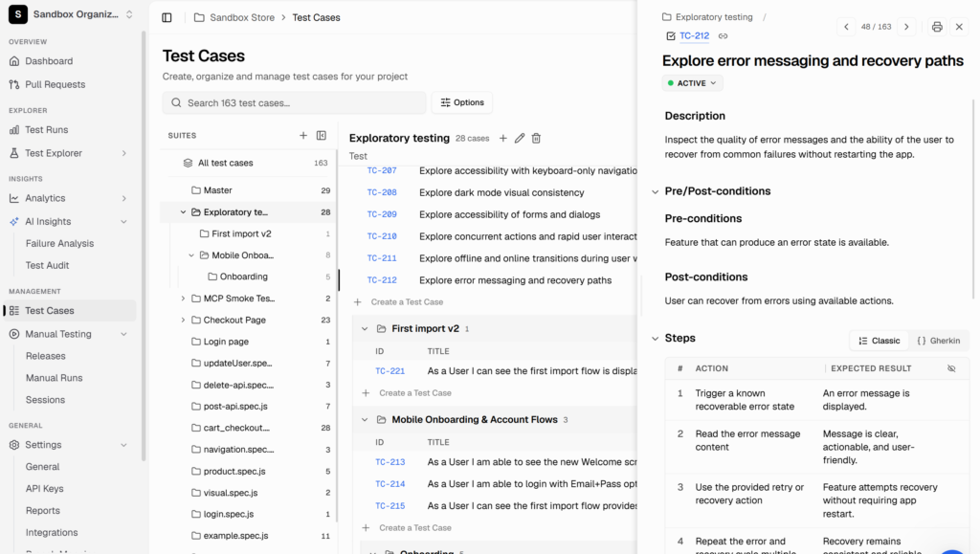Image resolution: width=980 pixels, height=554 pixels.
Task: Expand Checkout Page suite
Action: click(x=183, y=321)
